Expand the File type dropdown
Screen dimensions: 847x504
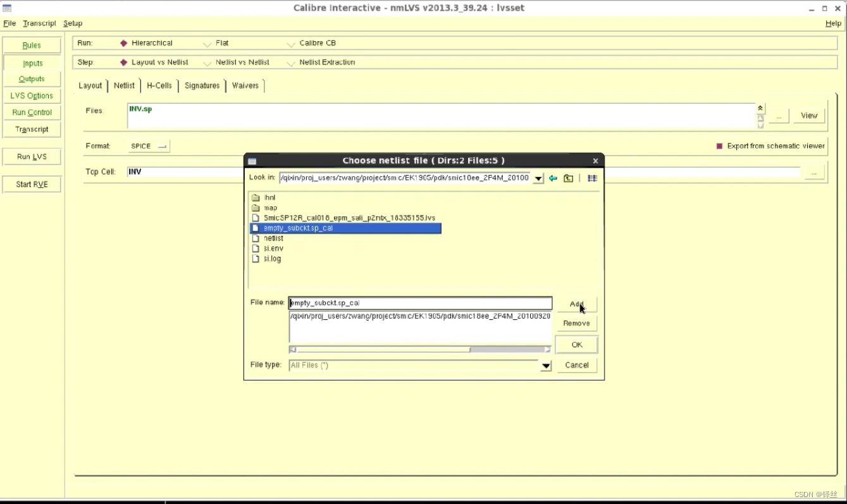[x=546, y=366]
